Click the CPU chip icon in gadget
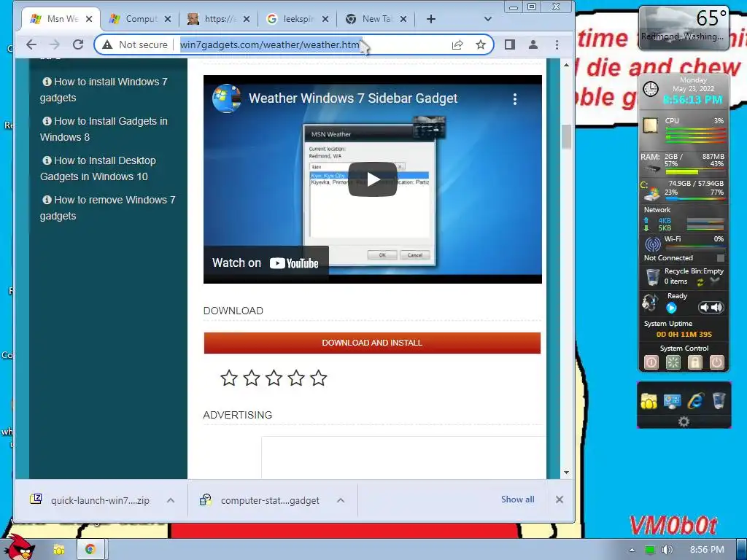This screenshot has height=560, width=747. point(650,125)
